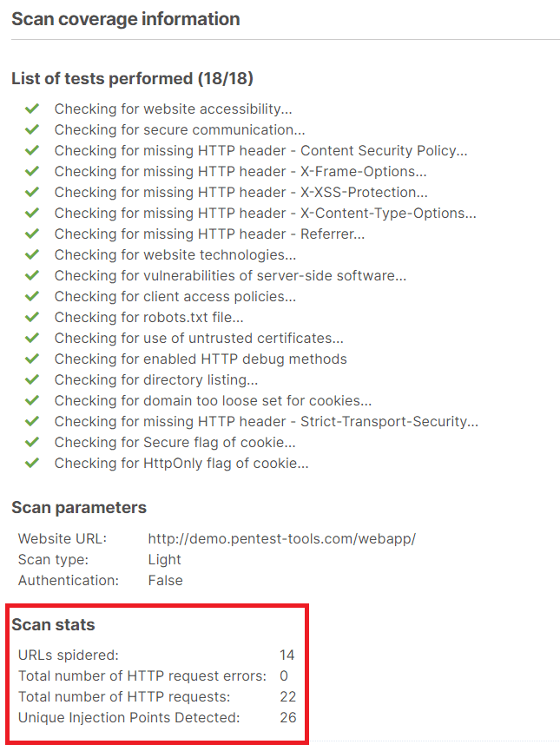Click the 'Light' scan type value
Screen dimensions: 560x751
tap(165, 559)
